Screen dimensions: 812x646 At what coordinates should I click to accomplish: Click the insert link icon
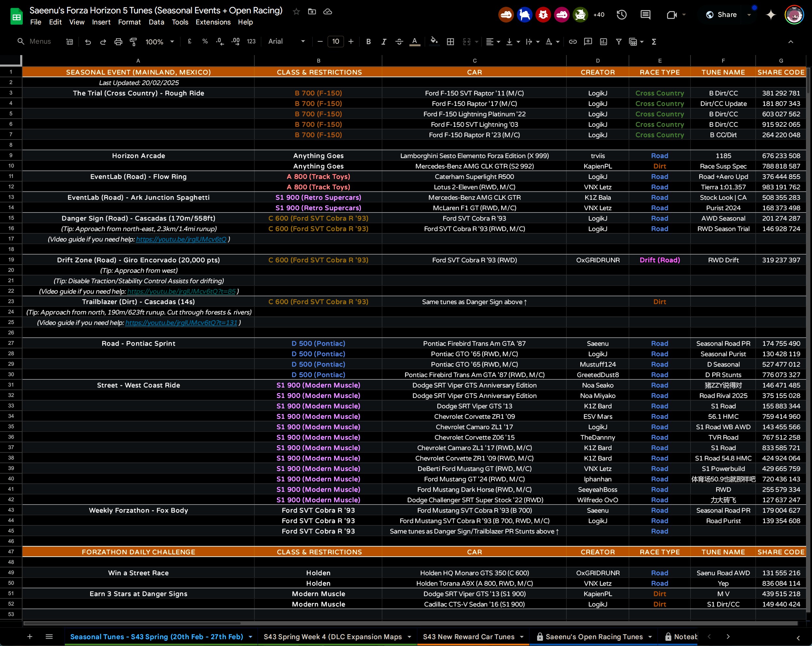tap(573, 42)
